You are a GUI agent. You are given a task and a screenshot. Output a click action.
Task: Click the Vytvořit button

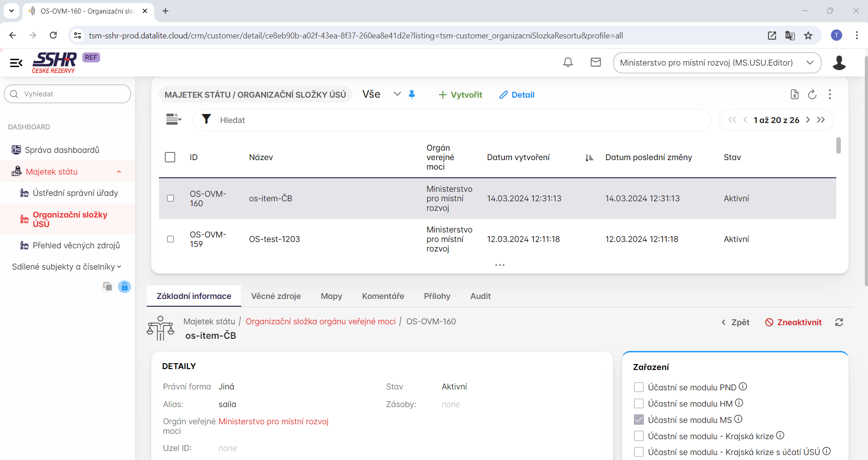pyautogui.click(x=460, y=95)
